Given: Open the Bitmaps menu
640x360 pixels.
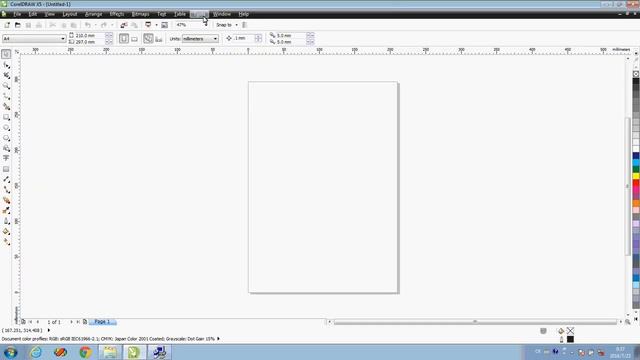Looking at the screenshot, I should click(x=140, y=14).
